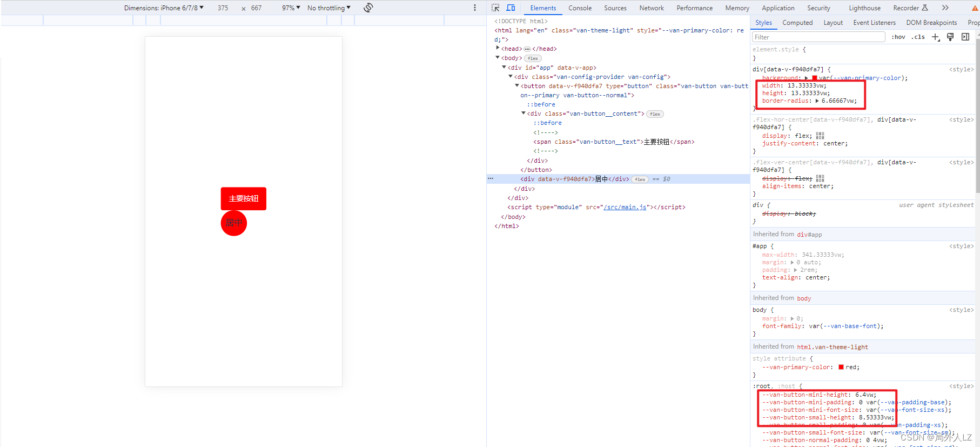980x447 pixels.
Task: Switch to Console tab
Action: (580, 8)
